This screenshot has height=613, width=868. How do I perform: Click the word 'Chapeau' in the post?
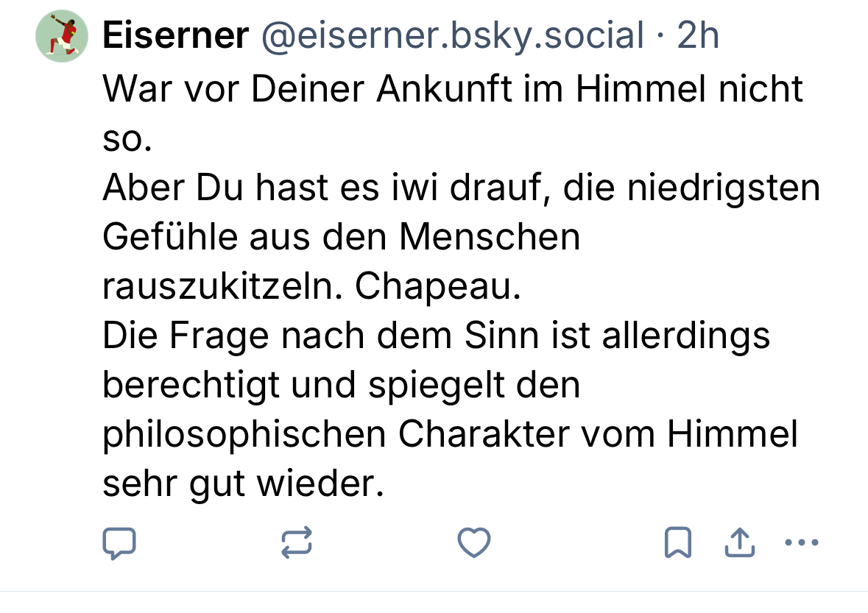coord(437,287)
